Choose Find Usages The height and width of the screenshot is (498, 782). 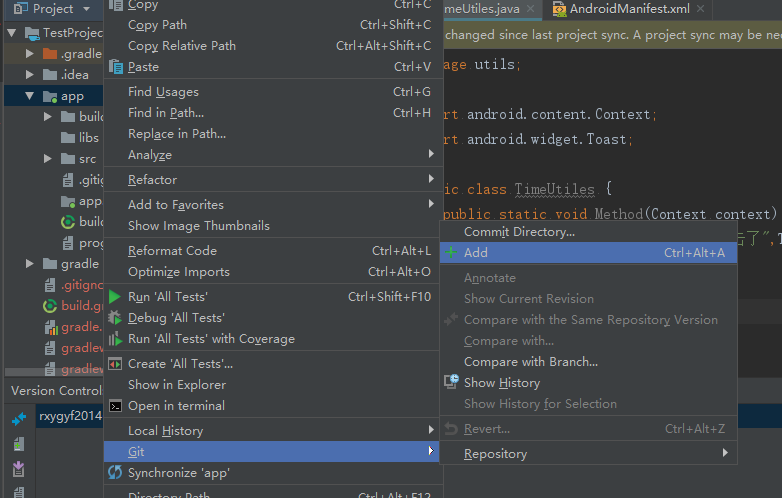click(273, 92)
